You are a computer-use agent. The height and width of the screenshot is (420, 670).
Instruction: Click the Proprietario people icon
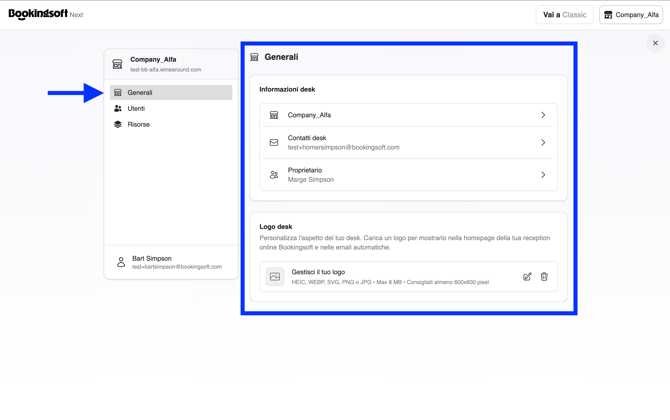pyautogui.click(x=274, y=175)
